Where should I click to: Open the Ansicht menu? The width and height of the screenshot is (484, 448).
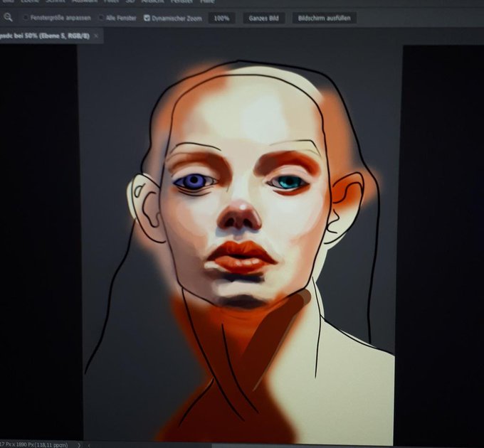tap(152, 1)
